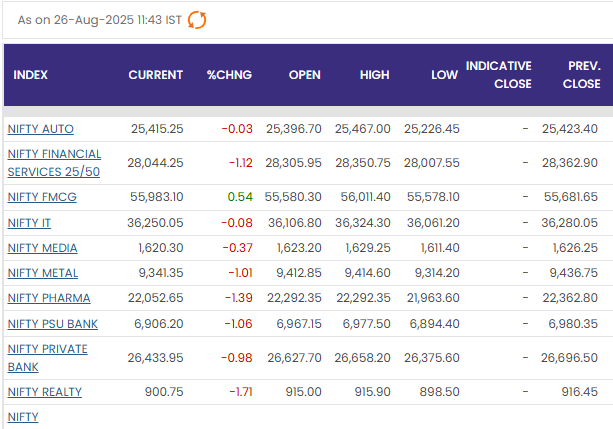
Task: Select NIFTY METAL change value -1.01
Action: pos(240,273)
